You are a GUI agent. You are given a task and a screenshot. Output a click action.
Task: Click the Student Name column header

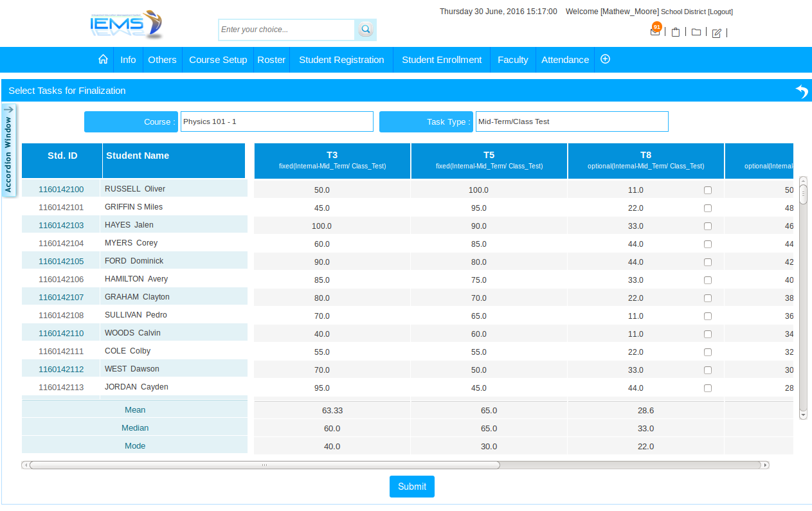174,161
